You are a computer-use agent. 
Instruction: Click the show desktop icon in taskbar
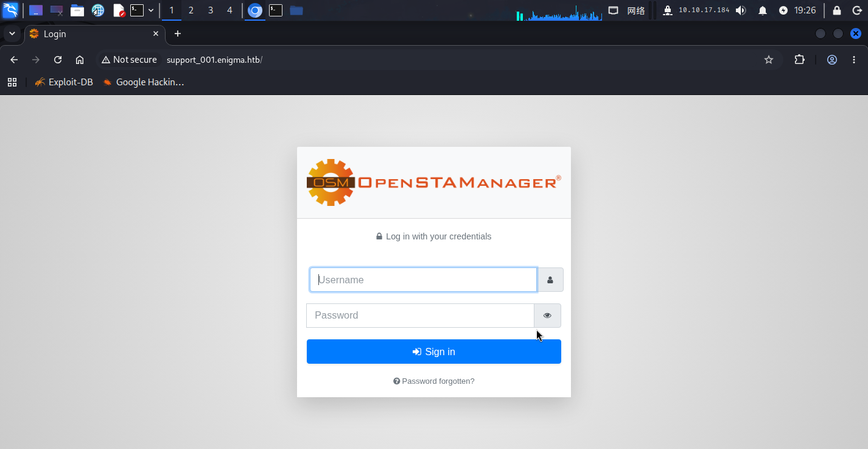point(36,10)
